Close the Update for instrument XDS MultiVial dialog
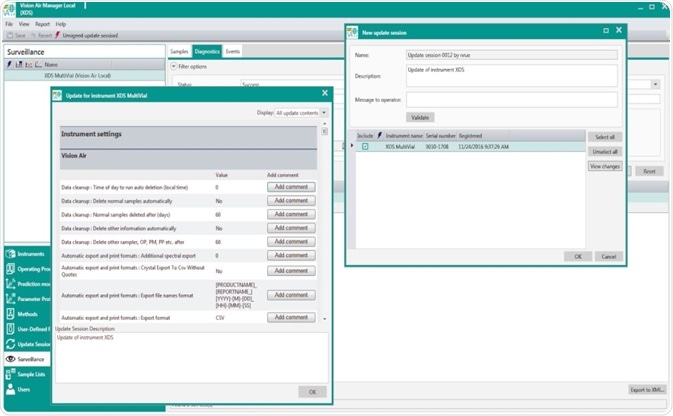The image size is (673, 416). point(325,93)
